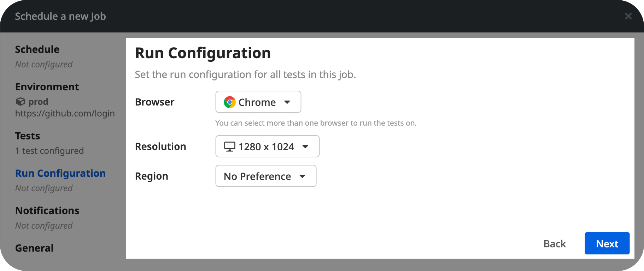Close the Schedule a new Job dialog
644x271 pixels.
tap(628, 16)
